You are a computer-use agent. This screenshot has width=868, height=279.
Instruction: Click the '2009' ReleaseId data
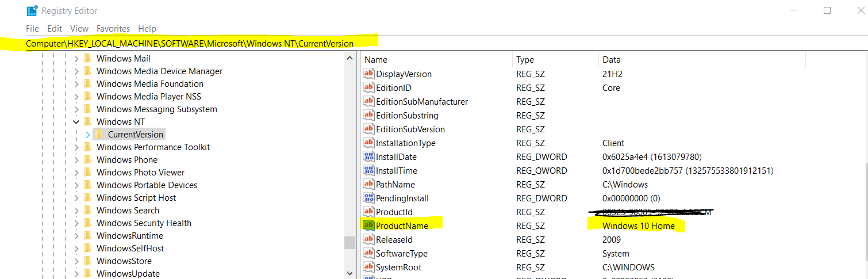pos(612,239)
